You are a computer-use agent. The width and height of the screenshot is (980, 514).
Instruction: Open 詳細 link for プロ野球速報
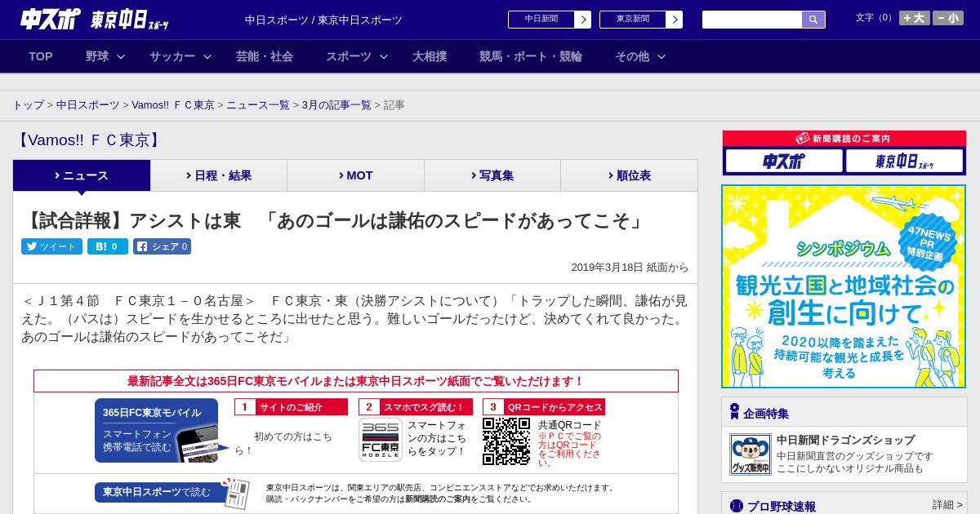click(x=947, y=505)
